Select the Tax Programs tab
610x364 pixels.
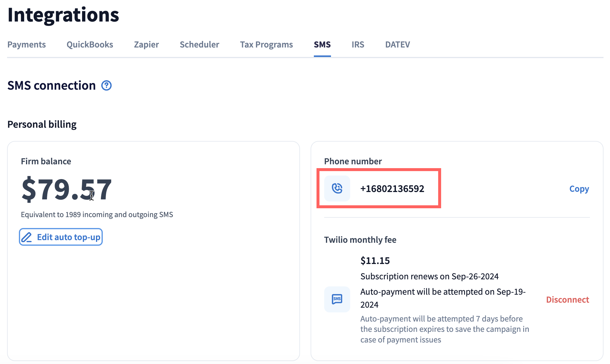click(x=266, y=45)
